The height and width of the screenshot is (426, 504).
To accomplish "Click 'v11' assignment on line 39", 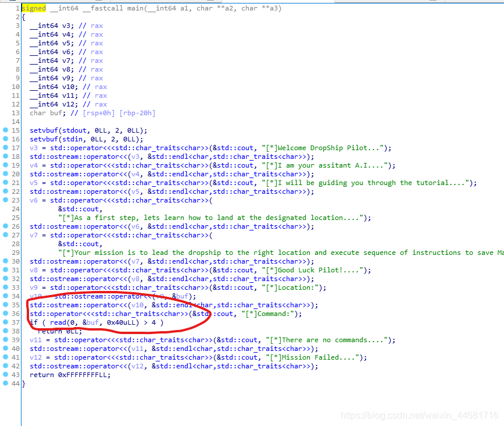I will 35,340.
